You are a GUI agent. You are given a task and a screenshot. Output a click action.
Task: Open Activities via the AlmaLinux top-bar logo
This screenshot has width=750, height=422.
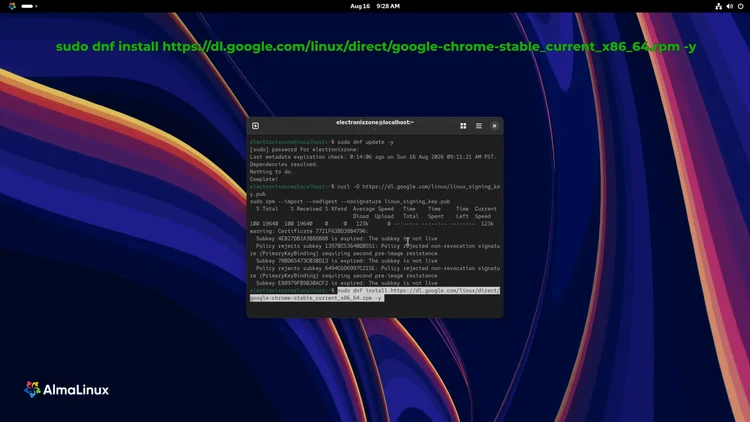pyautogui.click(x=12, y=6)
